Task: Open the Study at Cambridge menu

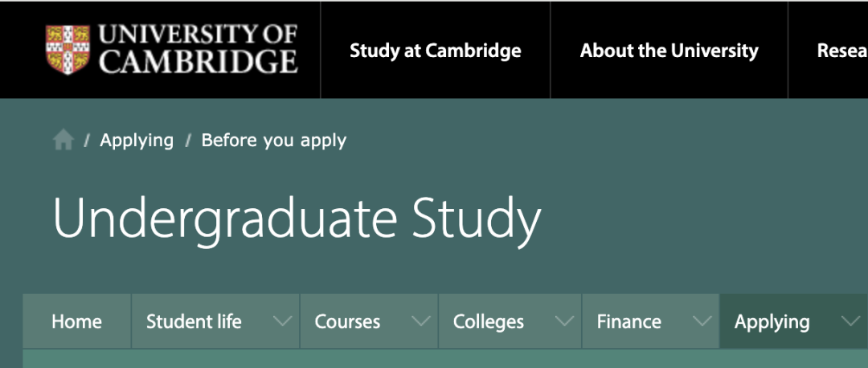Action: click(436, 51)
